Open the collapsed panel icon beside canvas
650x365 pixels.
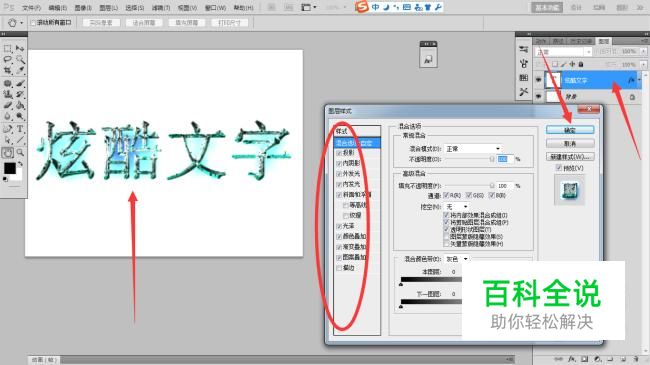pos(428,60)
